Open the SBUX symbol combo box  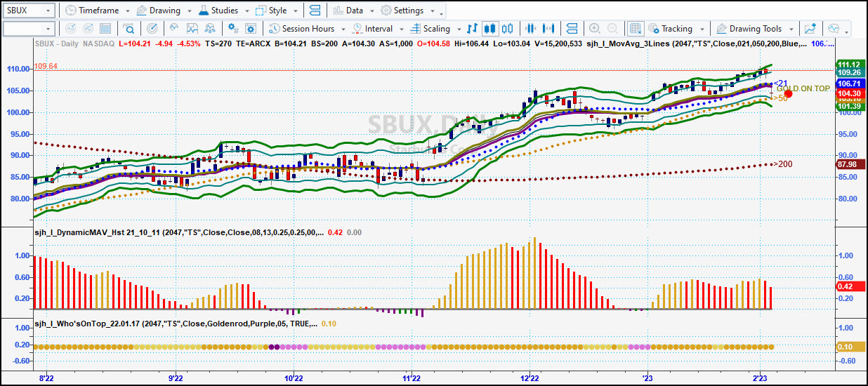pyautogui.click(x=29, y=11)
